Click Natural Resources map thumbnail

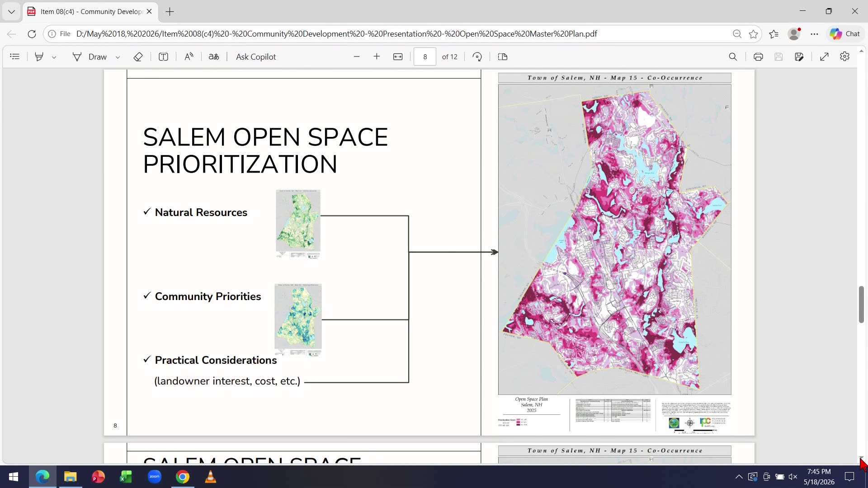(298, 224)
